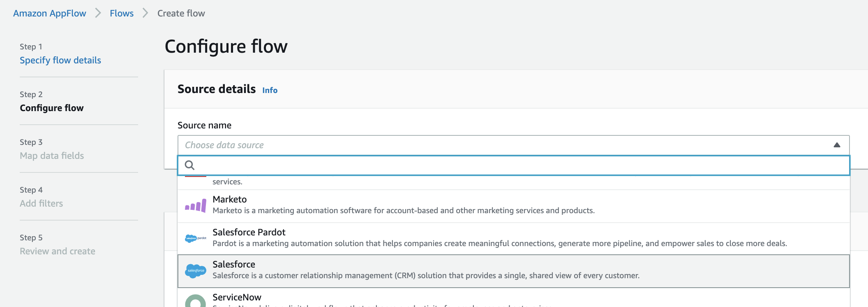This screenshot has height=307, width=868.
Task: Collapse dropdown using the arrow caret
Action: pyautogui.click(x=836, y=145)
